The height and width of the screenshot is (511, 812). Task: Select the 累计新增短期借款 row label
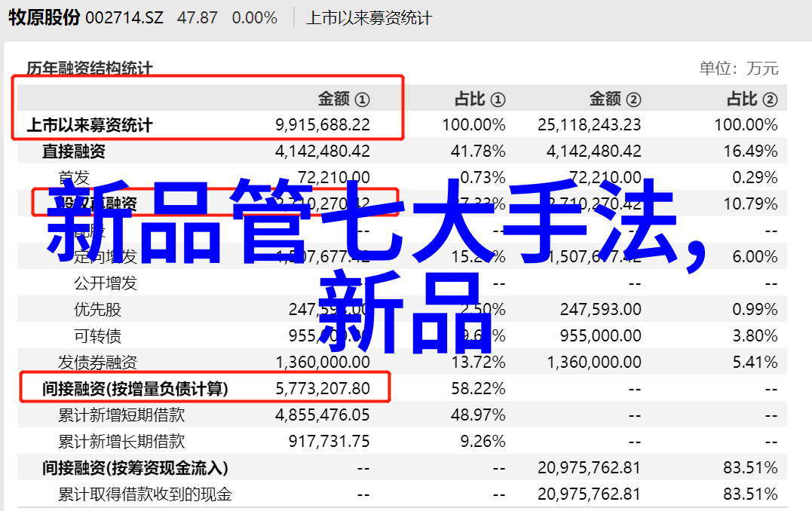[121, 415]
